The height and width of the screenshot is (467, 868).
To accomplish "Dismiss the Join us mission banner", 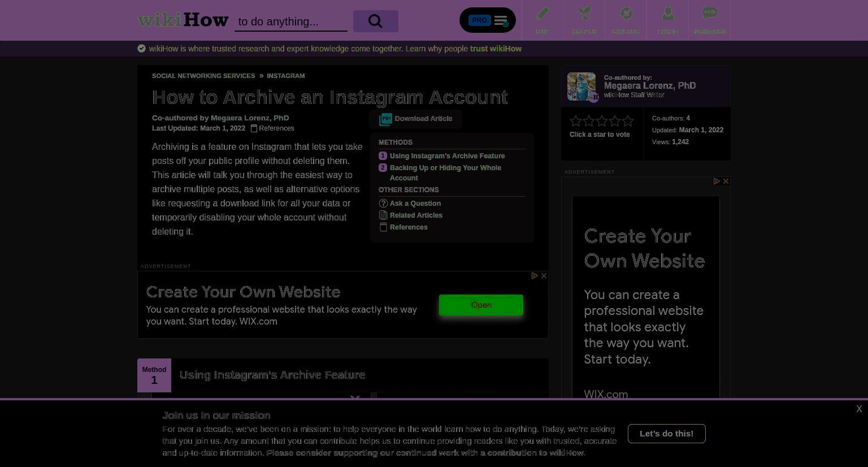I will (x=859, y=409).
